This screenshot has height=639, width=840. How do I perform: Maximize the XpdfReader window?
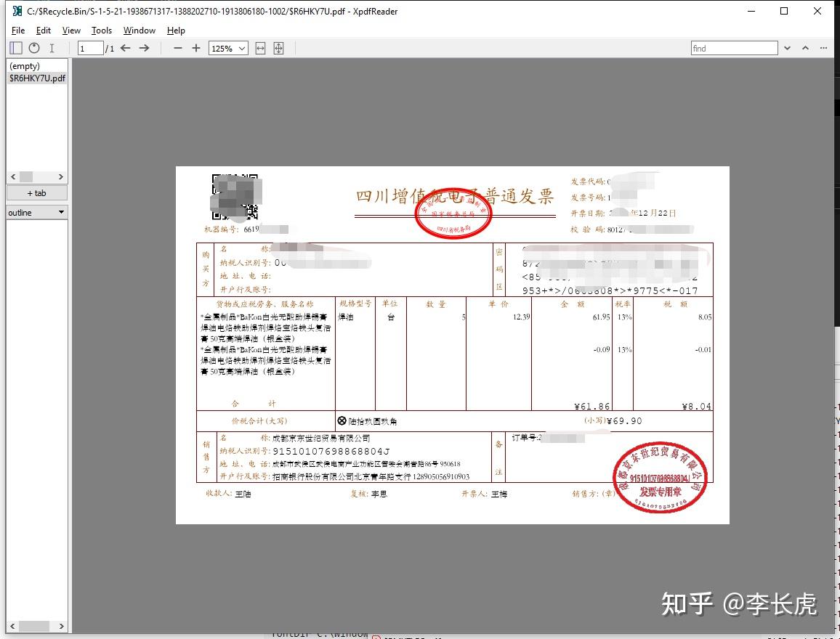pyautogui.click(x=784, y=11)
